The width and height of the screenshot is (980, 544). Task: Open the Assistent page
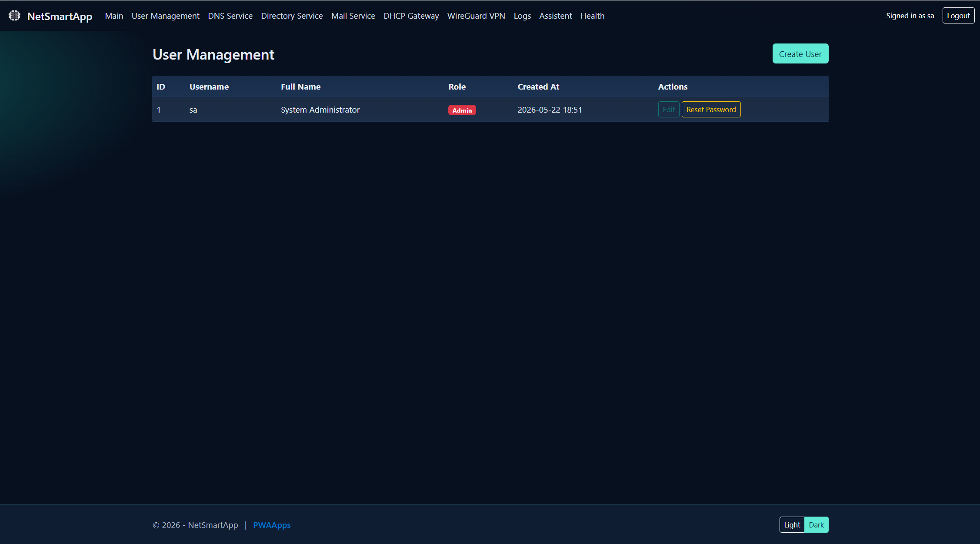[x=556, y=16]
